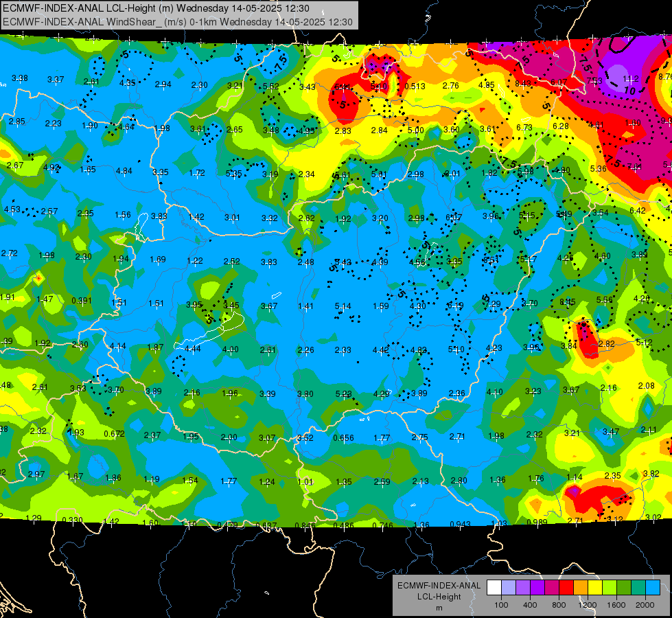Click the wind shear value 8.43

[523, 84]
